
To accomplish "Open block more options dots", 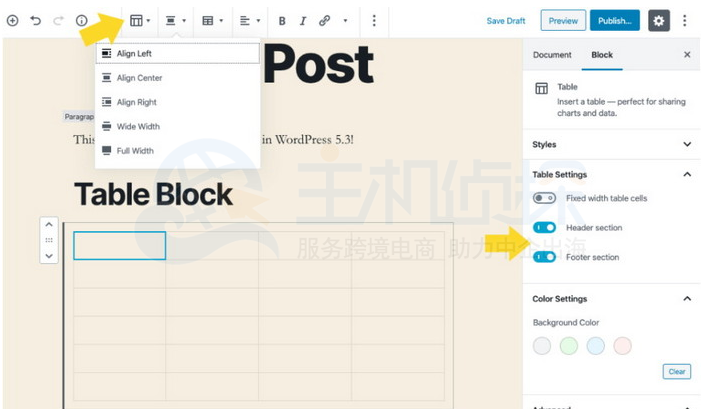I will (374, 21).
